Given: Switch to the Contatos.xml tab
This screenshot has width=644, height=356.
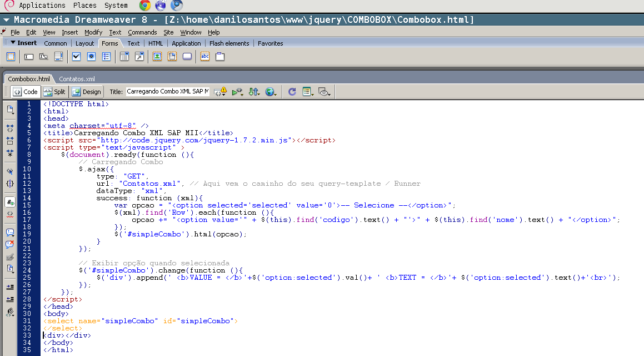Looking at the screenshot, I should pyautogui.click(x=76, y=79).
